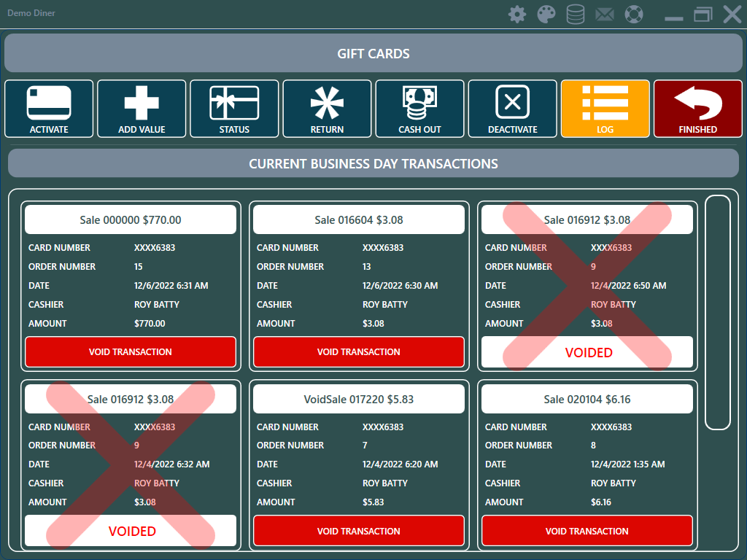
Task: Click the transactions list vertical scrollbar
Action: pos(718,312)
